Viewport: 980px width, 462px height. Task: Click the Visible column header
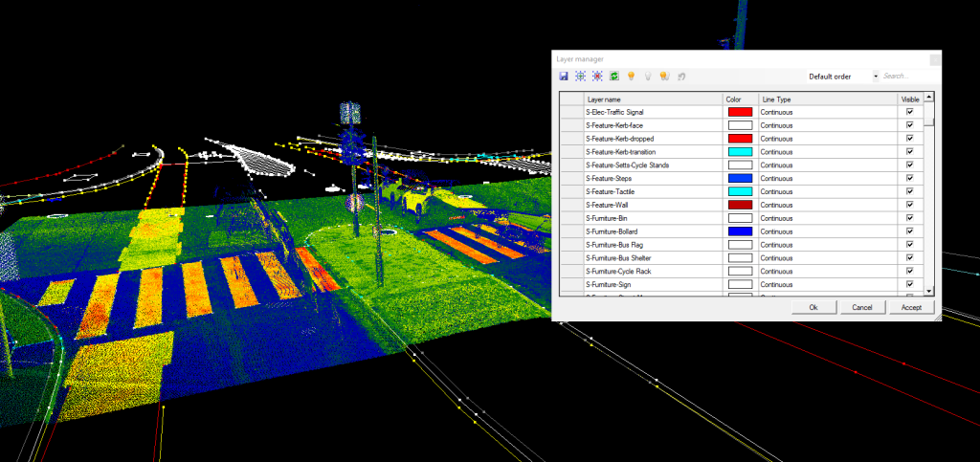click(909, 99)
